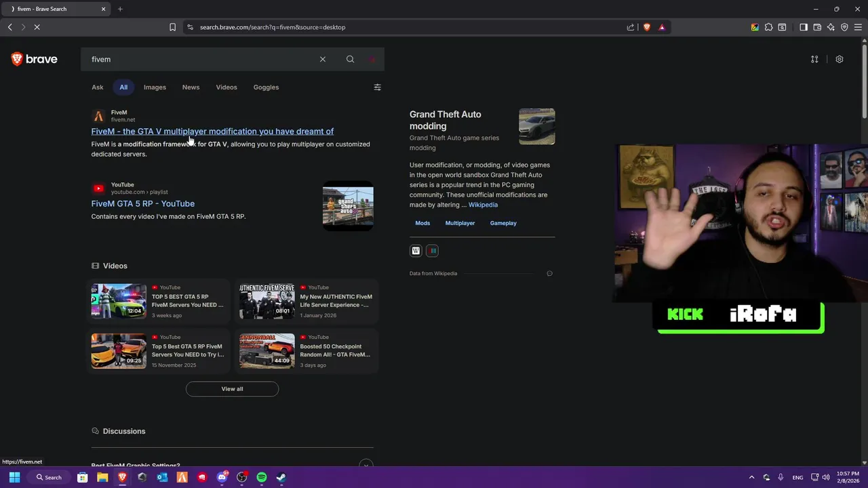Go back with the browser back arrow
Screen dimensions: 868x488
coord(9,27)
